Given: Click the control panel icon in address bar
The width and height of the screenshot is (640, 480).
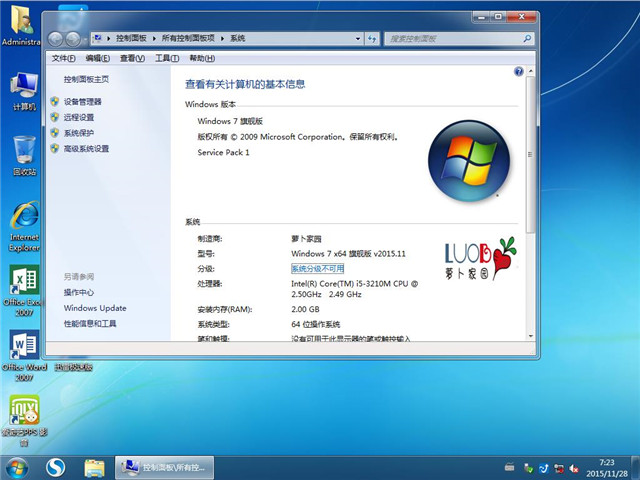Looking at the screenshot, I should pyautogui.click(x=97, y=38).
